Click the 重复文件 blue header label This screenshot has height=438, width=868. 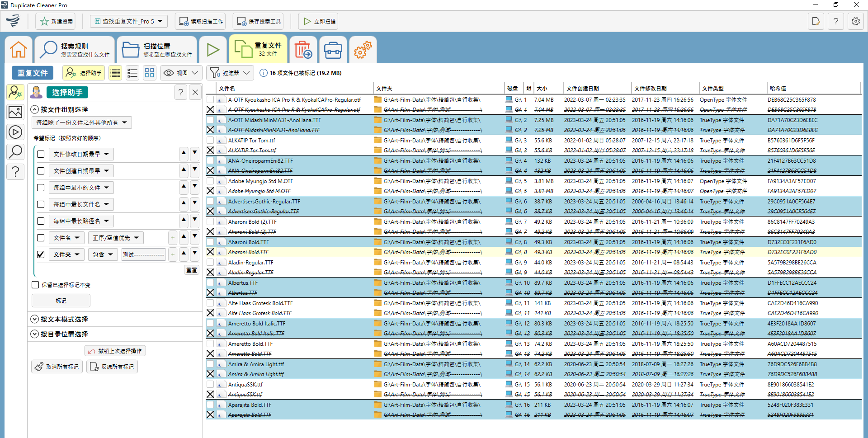(x=33, y=73)
